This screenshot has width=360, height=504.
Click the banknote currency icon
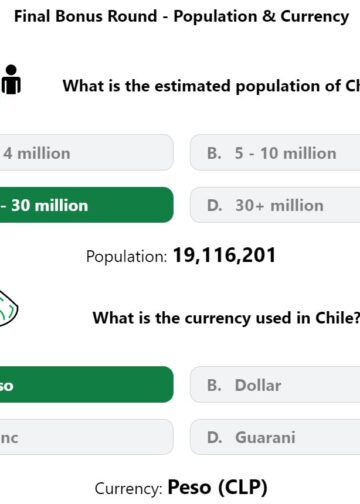(8, 308)
